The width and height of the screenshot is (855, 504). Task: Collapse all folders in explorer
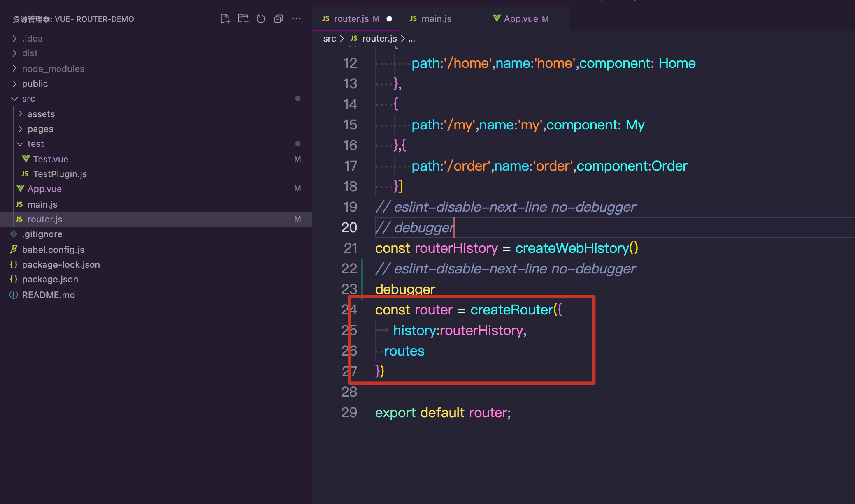coord(279,19)
